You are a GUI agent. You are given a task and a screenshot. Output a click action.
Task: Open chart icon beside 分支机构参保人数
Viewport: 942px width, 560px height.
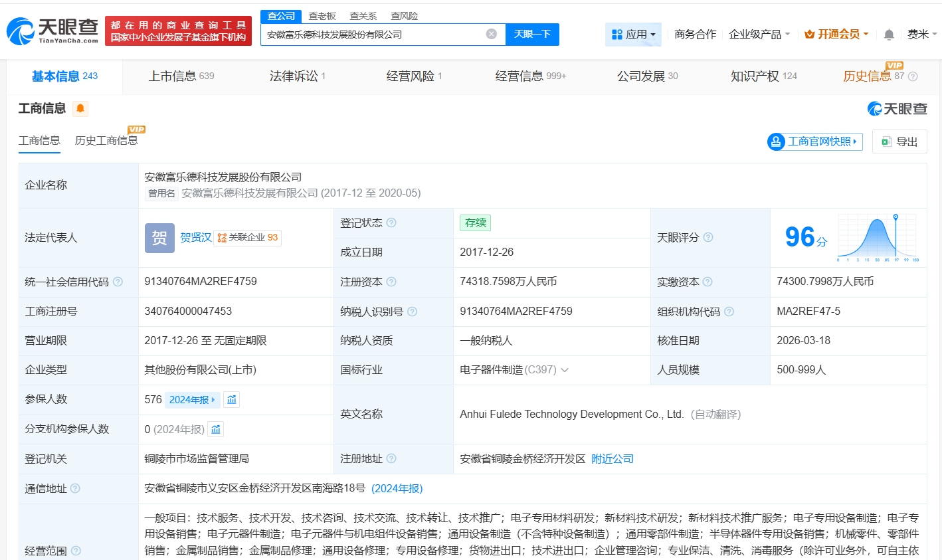pyautogui.click(x=216, y=429)
